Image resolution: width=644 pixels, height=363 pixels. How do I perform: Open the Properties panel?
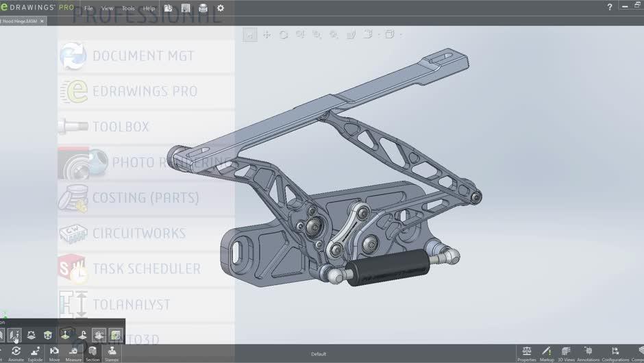click(x=526, y=353)
